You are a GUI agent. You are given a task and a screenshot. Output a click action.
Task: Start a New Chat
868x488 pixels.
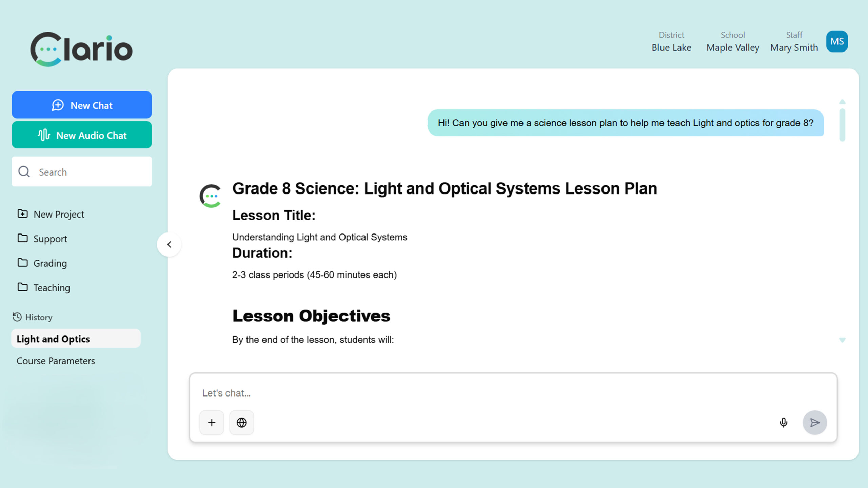82,105
